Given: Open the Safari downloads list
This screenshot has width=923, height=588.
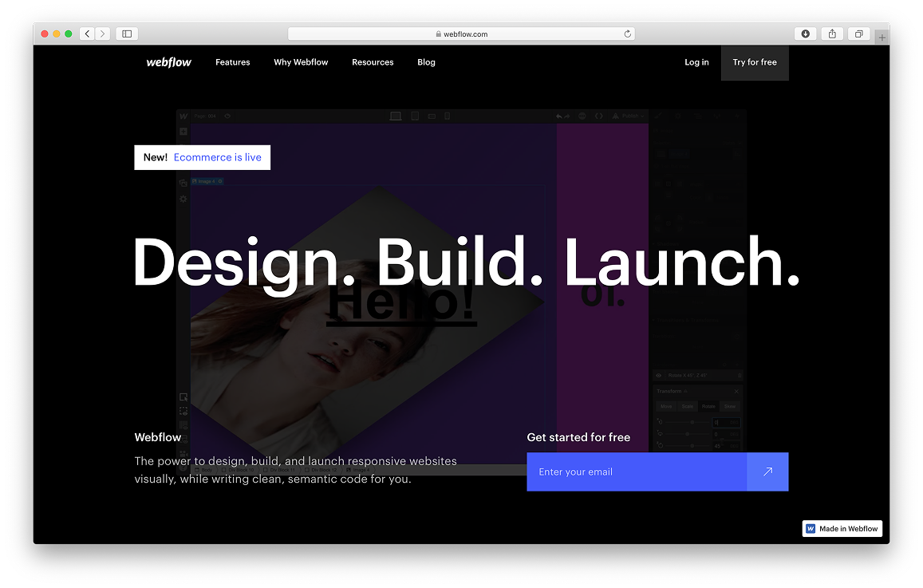Looking at the screenshot, I should click(805, 34).
